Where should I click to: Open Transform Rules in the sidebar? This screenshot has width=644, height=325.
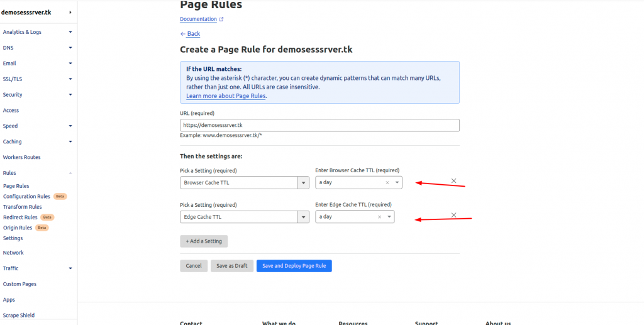click(22, 207)
